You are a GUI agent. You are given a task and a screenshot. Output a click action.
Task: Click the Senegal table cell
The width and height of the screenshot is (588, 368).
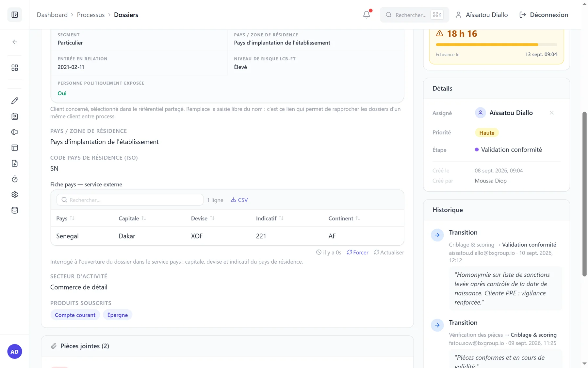coord(67,236)
